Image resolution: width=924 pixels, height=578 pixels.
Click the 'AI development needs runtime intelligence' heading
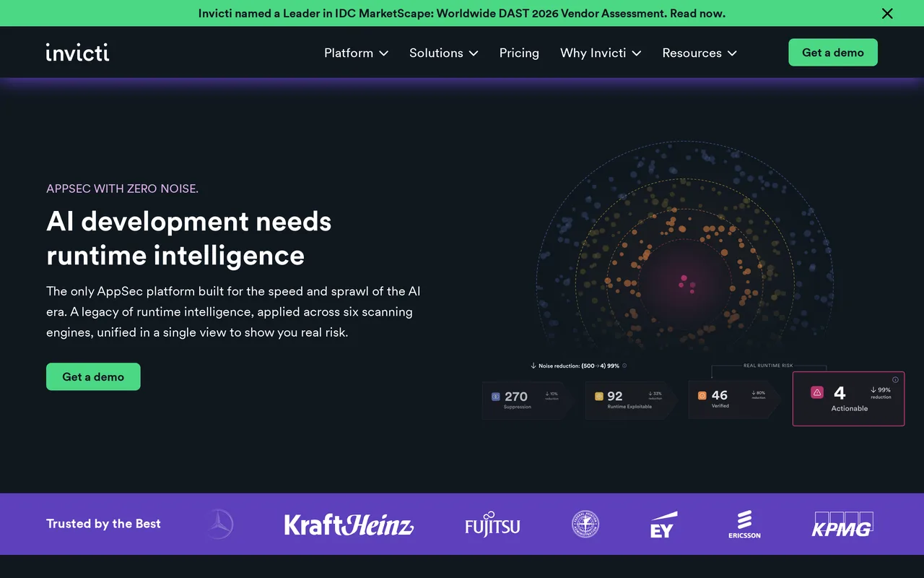[x=189, y=238]
